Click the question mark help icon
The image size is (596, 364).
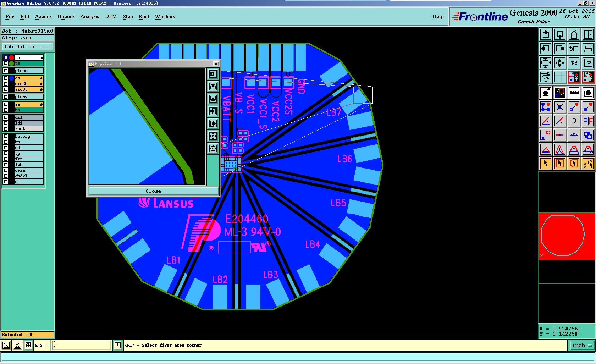click(x=588, y=63)
